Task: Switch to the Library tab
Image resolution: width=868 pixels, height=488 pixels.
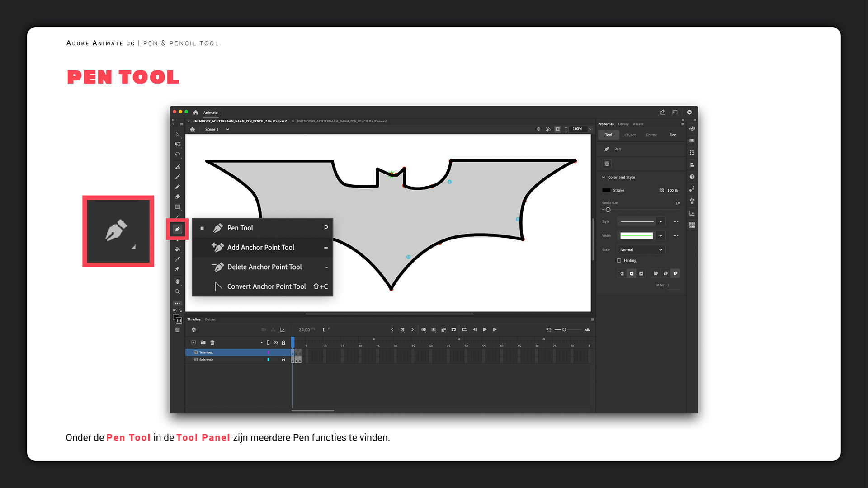Action: pyautogui.click(x=623, y=124)
